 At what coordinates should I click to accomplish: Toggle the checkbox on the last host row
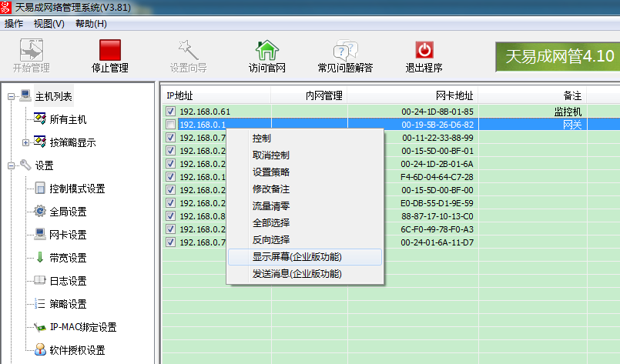click(x=171, y=242)
